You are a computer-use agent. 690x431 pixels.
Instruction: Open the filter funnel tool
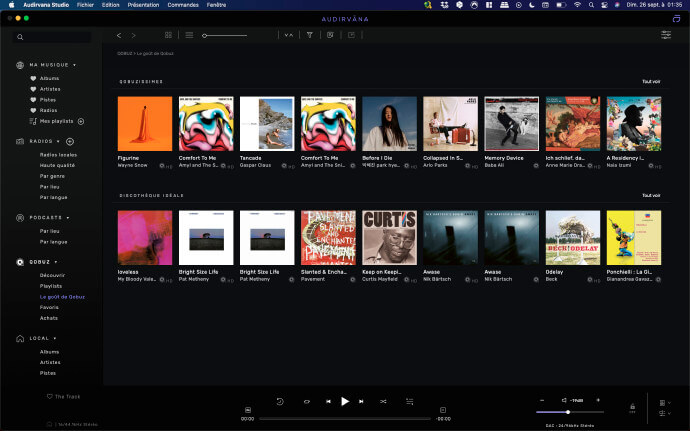click(x=310, y=35)
